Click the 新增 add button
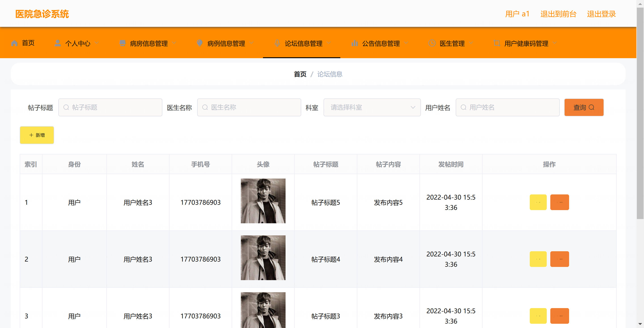Screen dimensions: 644x328 37,135
